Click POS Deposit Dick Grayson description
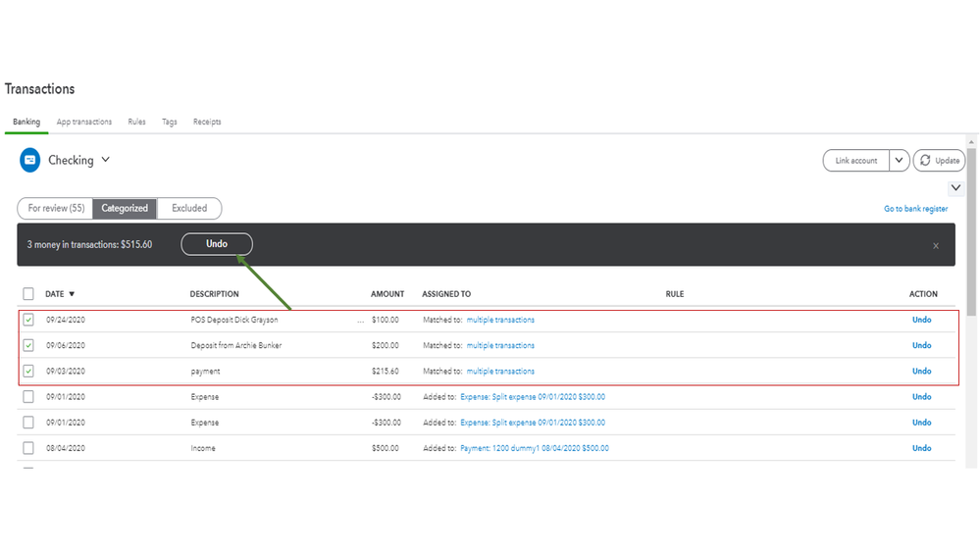Image resolution: width=980 pixels, height=551 pixels. pos(234,320)
